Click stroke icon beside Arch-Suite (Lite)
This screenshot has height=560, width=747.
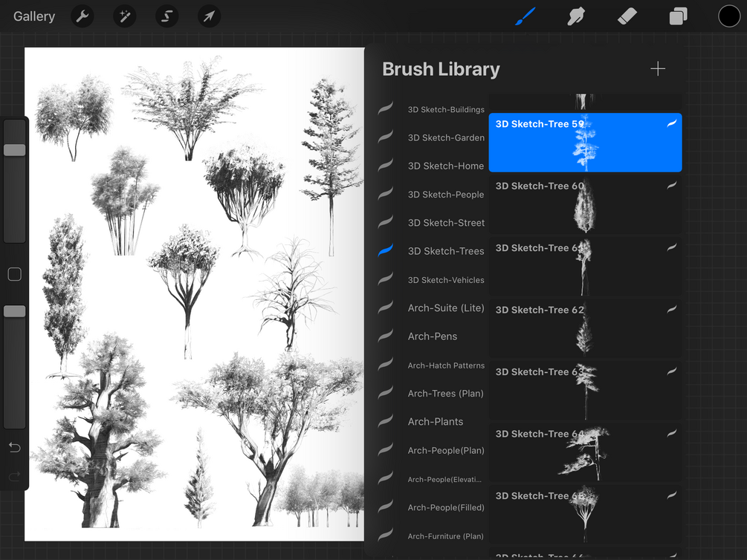pos(386,307)
